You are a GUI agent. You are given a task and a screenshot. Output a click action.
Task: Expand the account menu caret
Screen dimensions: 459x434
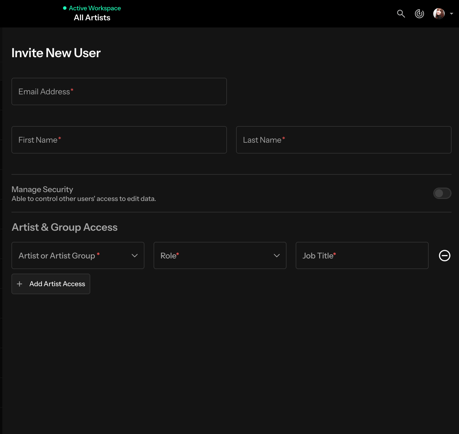pyautogui.click(x=451, y=14)
